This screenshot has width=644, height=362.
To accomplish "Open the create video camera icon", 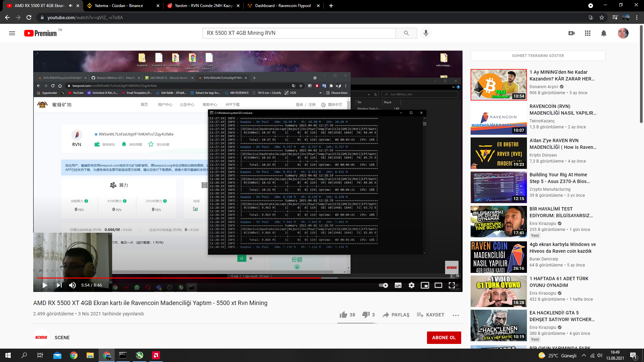I will click(572, 33).
